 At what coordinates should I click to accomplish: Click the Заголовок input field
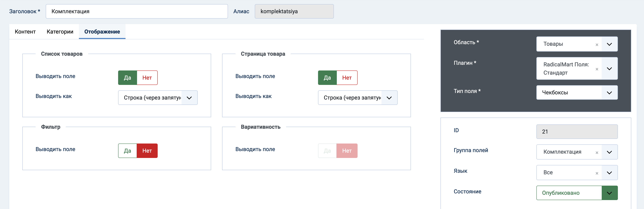[x=137, y=12]
